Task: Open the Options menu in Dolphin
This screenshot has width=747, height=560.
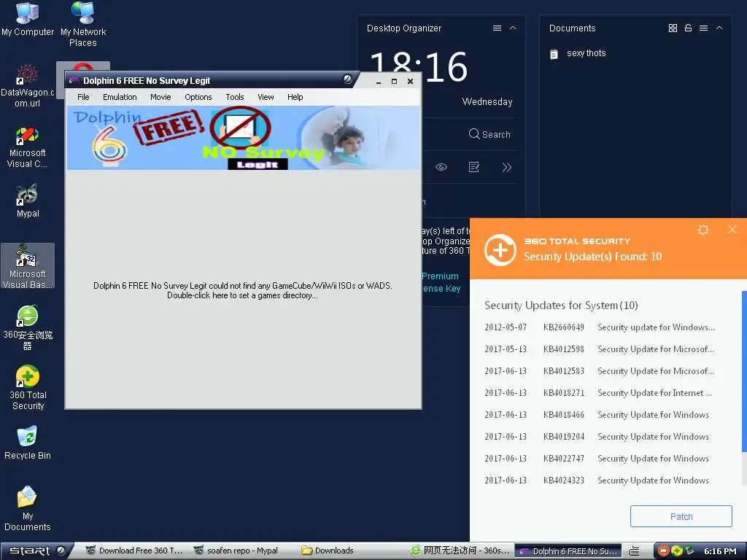Action: (198, 97)
